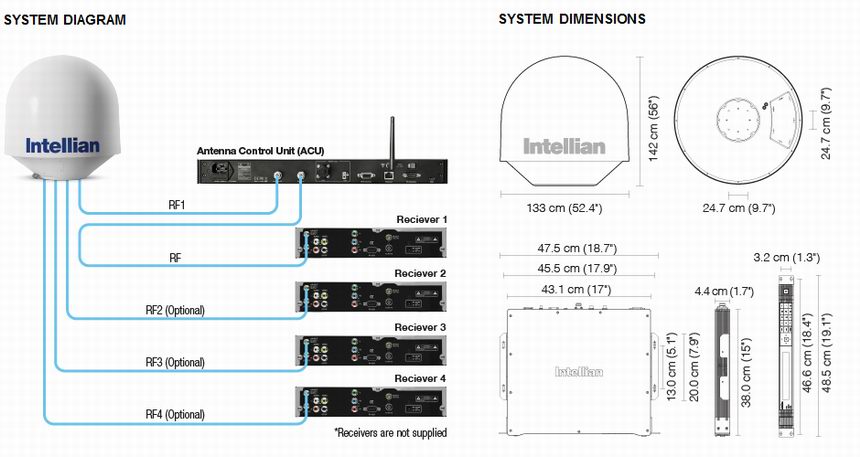Image resolution: width=860 pixels, height=457 pixels.
Task: Select the Reciever 1 device image
Action: coord(371,242)
